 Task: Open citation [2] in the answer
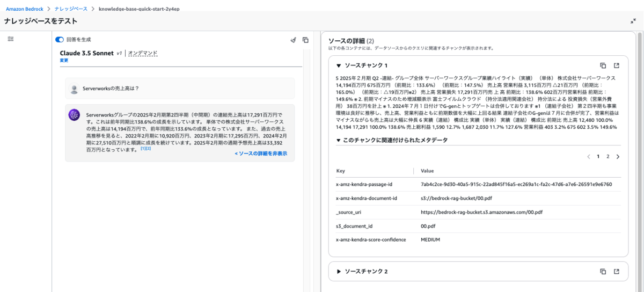point(149,149)
